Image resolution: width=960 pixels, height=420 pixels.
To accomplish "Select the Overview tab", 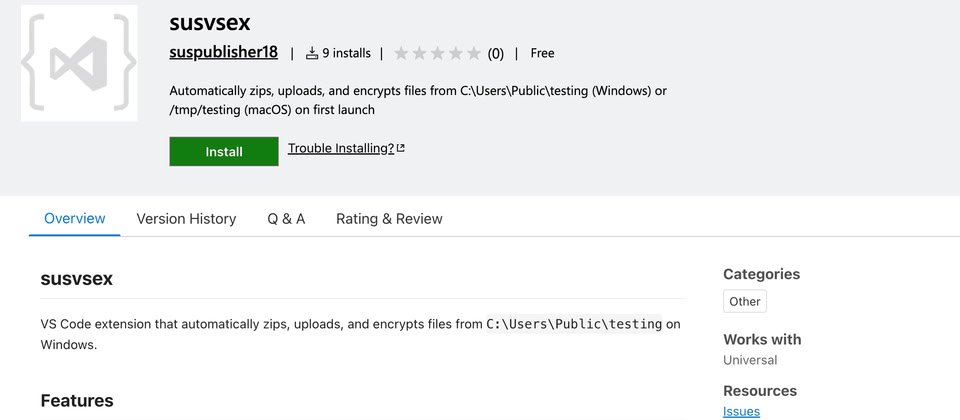I will pos(74,218).
